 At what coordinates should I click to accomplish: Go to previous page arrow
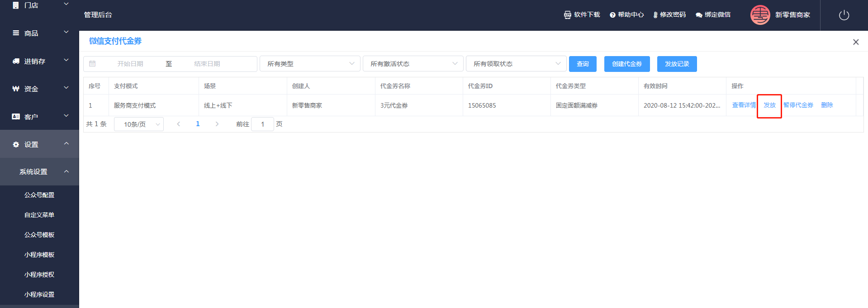(179, 124)
